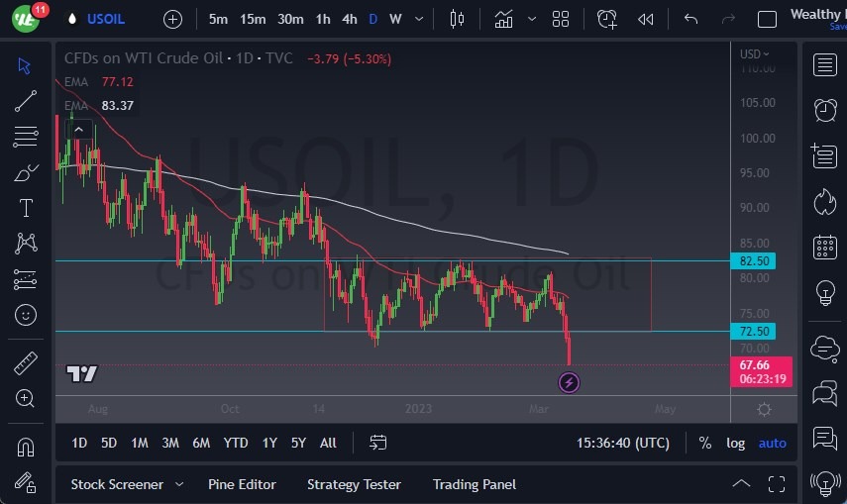The image size is (847, 504).
Task: Open the USD currency dropdown
Action: pos(755,54)
